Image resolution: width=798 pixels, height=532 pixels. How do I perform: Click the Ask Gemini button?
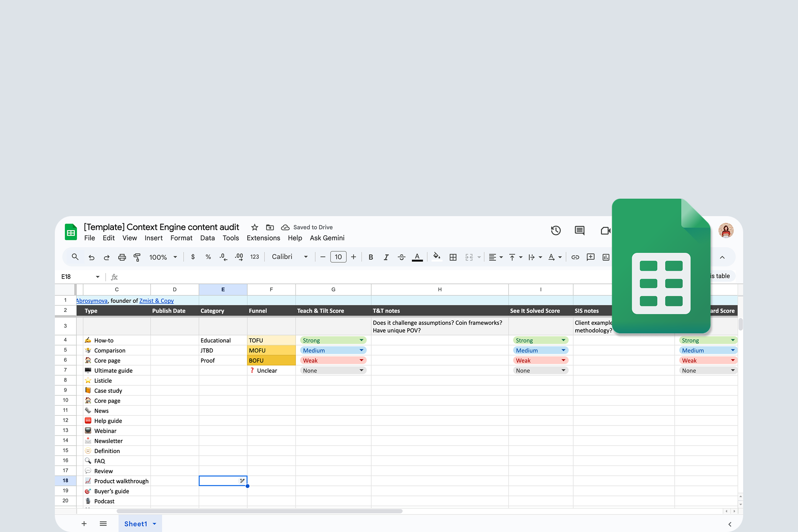point(327,238)
